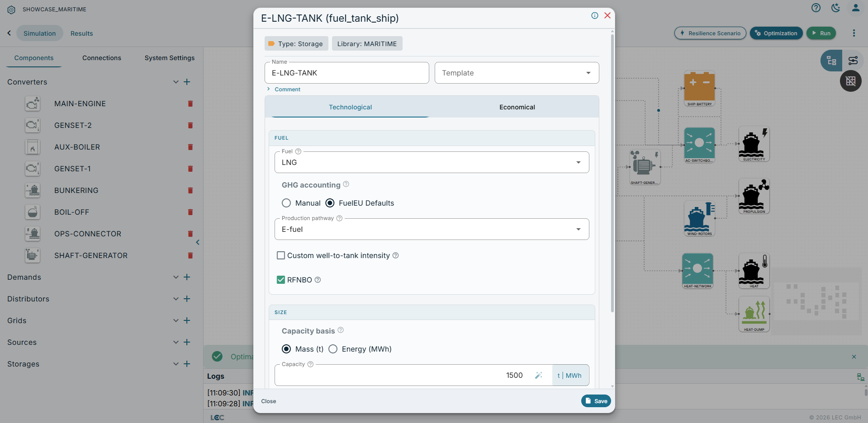Open the System Settings tab
The height and width of the screenshot is (423, 868).
pos(170,58)
